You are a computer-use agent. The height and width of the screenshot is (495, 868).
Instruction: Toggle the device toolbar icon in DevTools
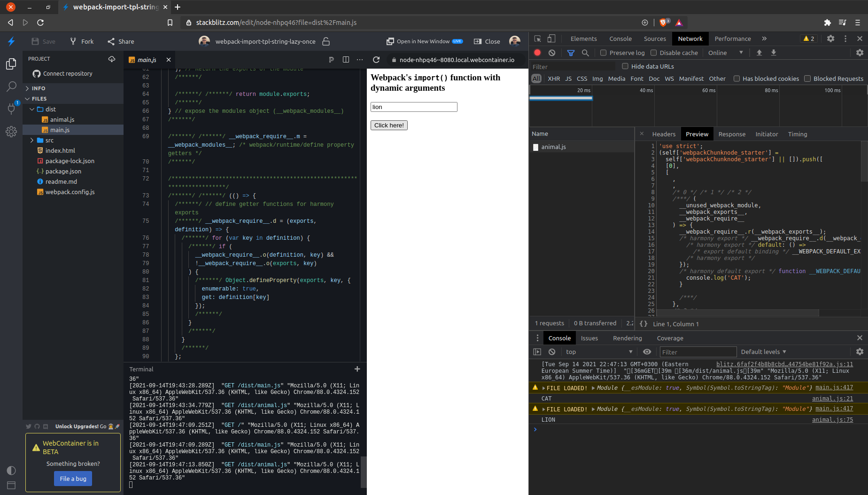[x=551, y=39]
